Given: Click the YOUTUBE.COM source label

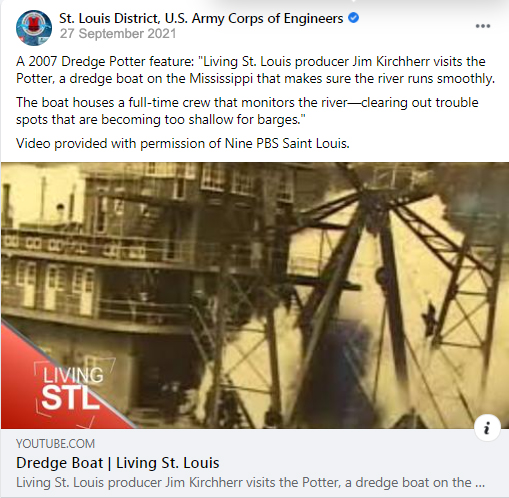Looking at the screenshot, I should point(55,444).
